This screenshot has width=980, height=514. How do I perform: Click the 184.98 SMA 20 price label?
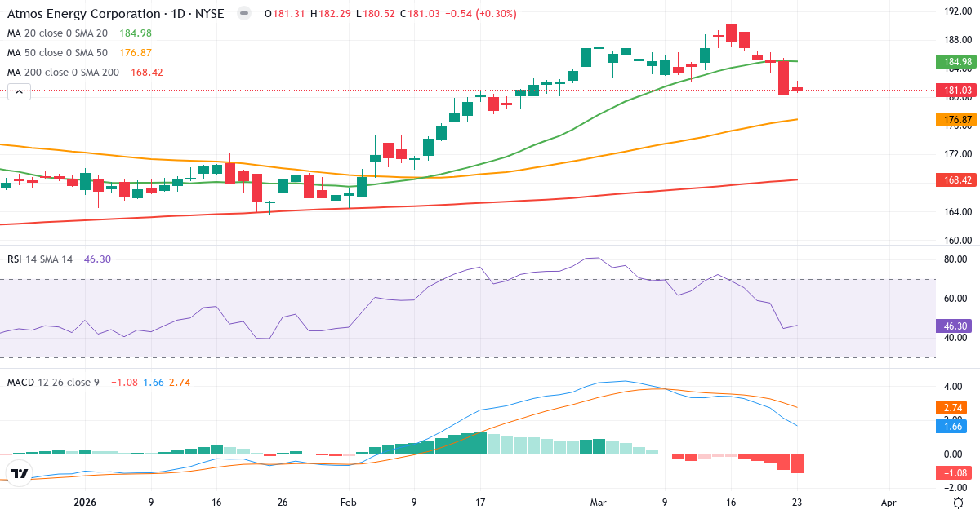click(x=952, y=60)
